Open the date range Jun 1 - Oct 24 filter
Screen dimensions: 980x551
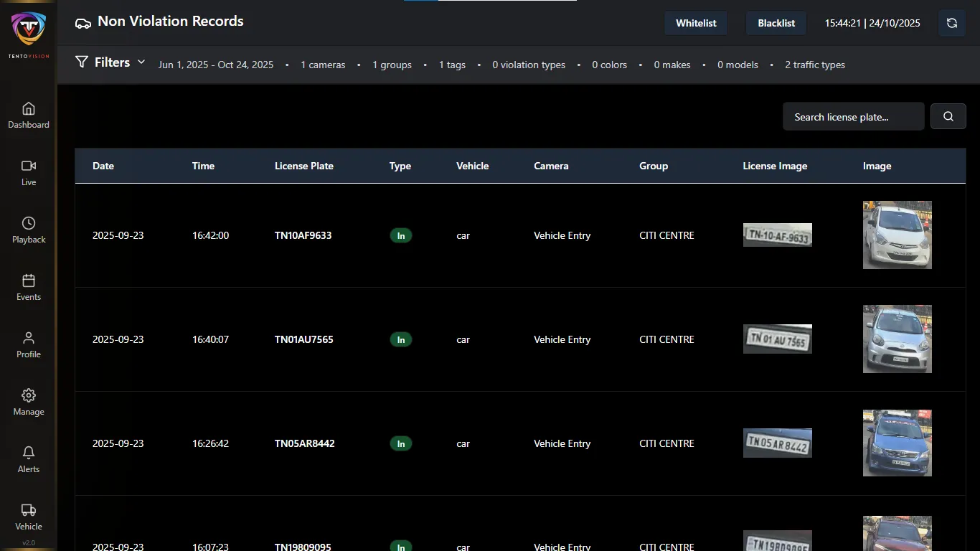tap(216, 65)
